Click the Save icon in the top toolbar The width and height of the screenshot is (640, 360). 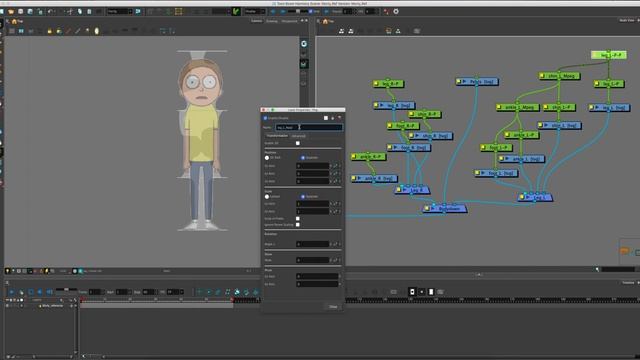(20, 11)
